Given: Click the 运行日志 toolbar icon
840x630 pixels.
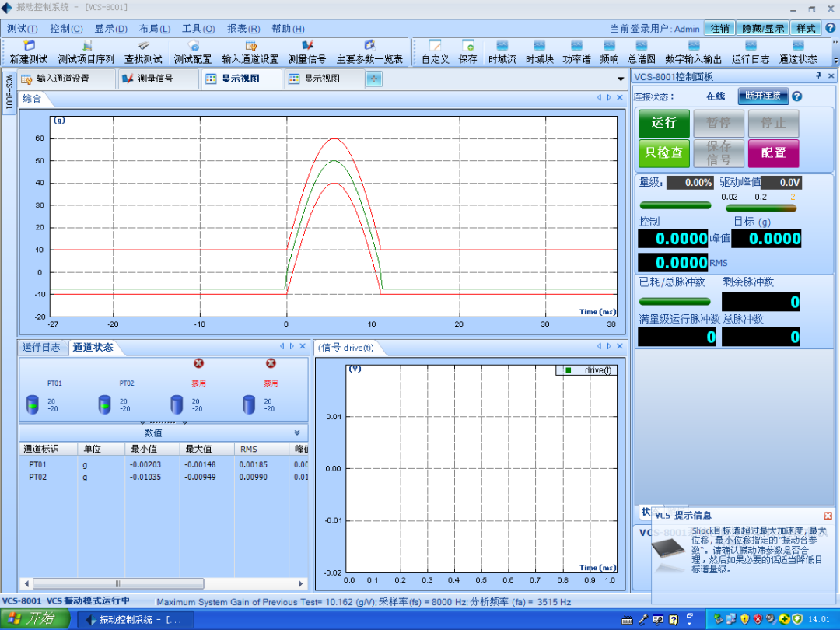Looking at the screenshot, I should [751, 46].
